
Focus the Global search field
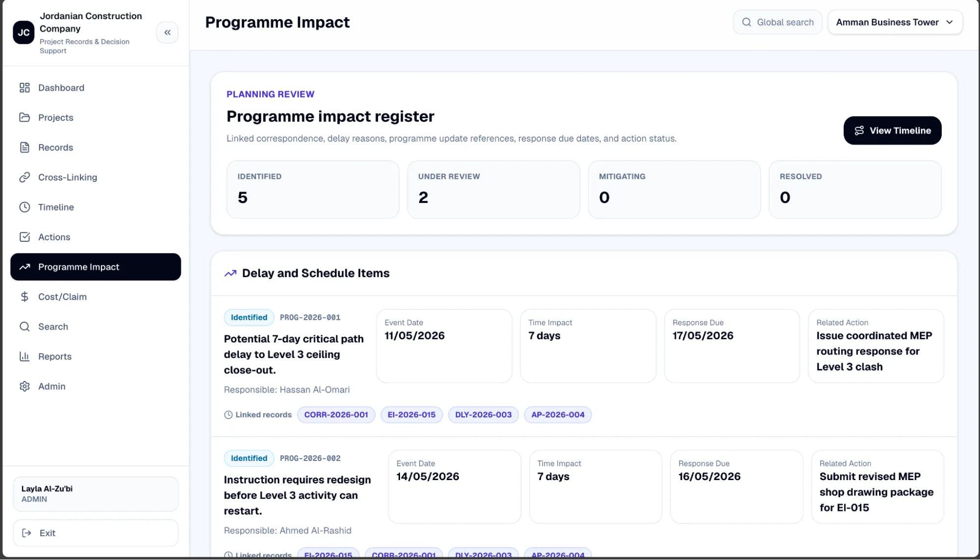point(778,22)
